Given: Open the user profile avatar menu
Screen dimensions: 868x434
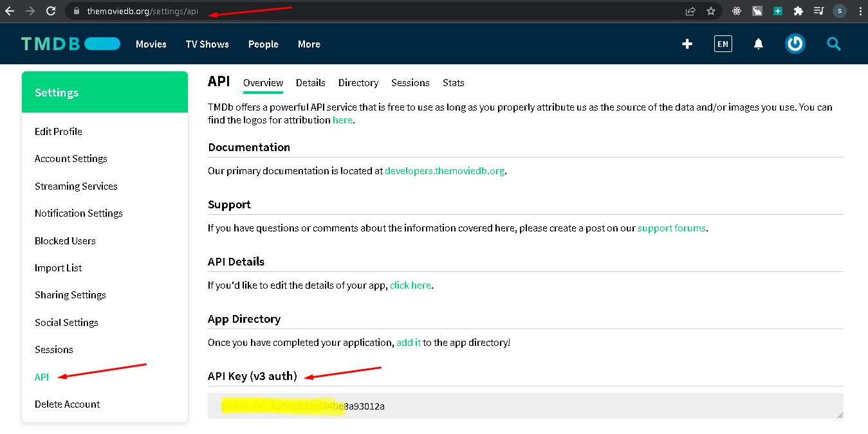Looking at the screenshot, I should [x=795, y=44].
